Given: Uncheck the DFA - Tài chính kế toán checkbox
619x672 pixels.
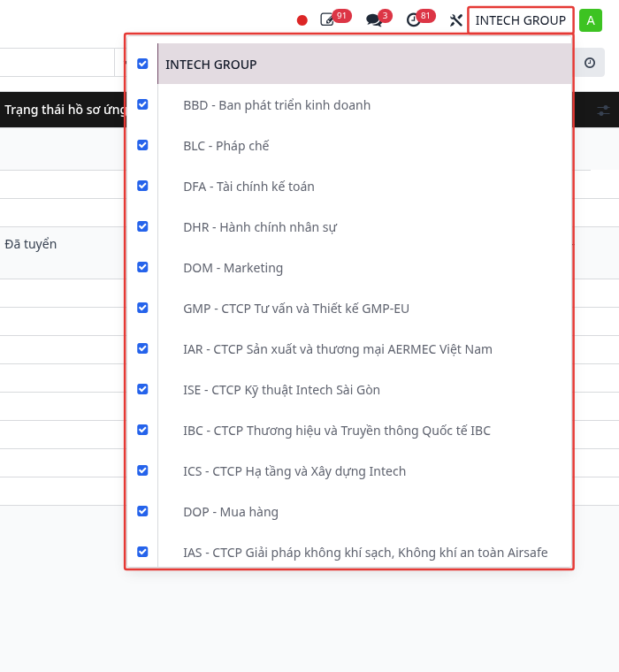Looking at the screenshot, I should coord(142,186).
